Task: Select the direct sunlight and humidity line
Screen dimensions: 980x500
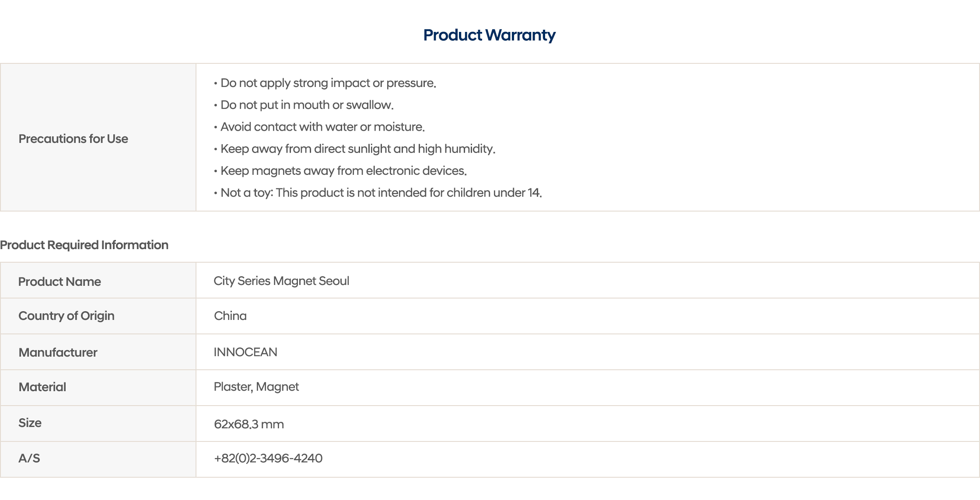Action: (x=357, y=149)
